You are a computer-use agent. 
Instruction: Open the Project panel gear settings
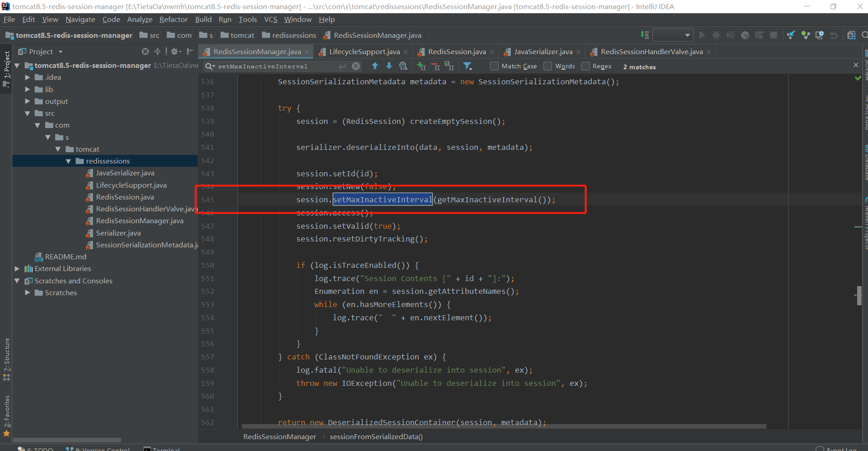[x=175, y=51]
